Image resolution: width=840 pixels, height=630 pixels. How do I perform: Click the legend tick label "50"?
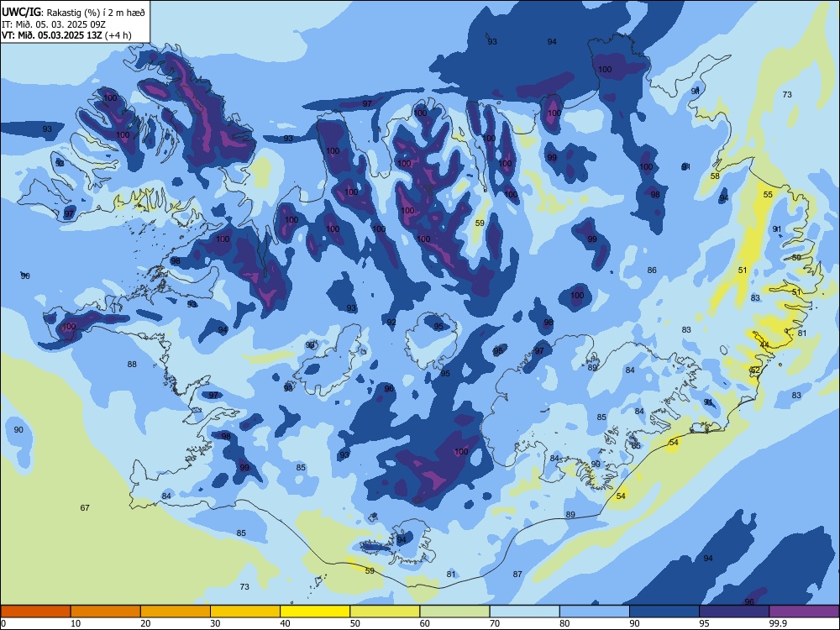pos(354,623)
